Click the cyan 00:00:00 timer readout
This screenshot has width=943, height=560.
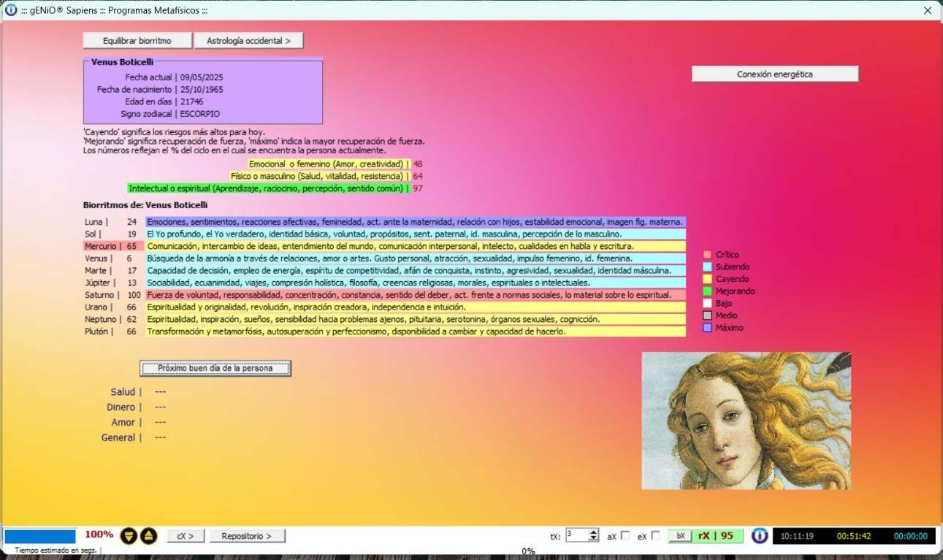(x=910, y=536)
